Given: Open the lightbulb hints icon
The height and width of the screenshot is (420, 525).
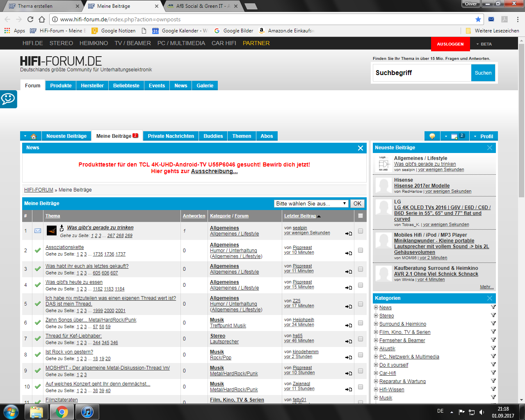Looking at the screenshot, I should (432, 136).
